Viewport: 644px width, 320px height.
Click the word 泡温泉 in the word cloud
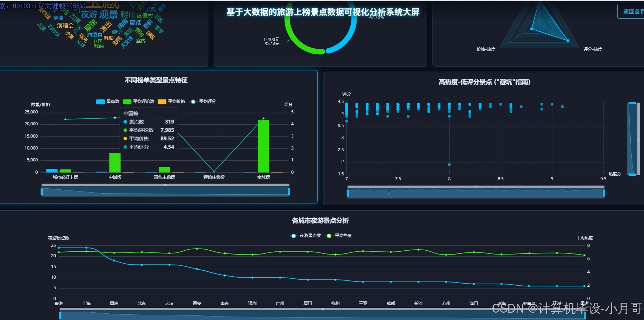click(x=95, y=35)
